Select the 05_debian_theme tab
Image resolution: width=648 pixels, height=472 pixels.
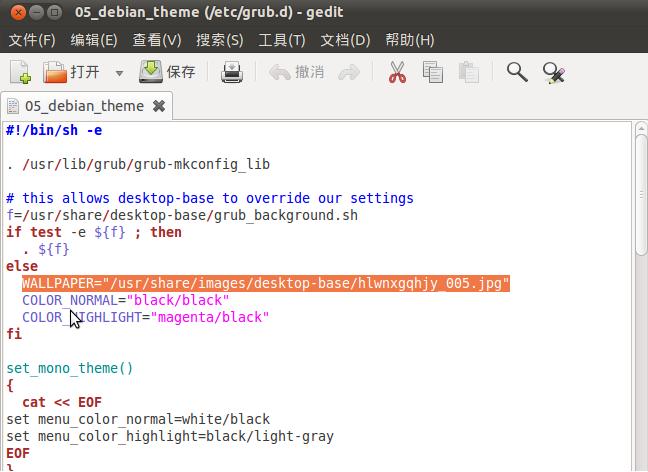pyautogui.click(x=84, y=106)
